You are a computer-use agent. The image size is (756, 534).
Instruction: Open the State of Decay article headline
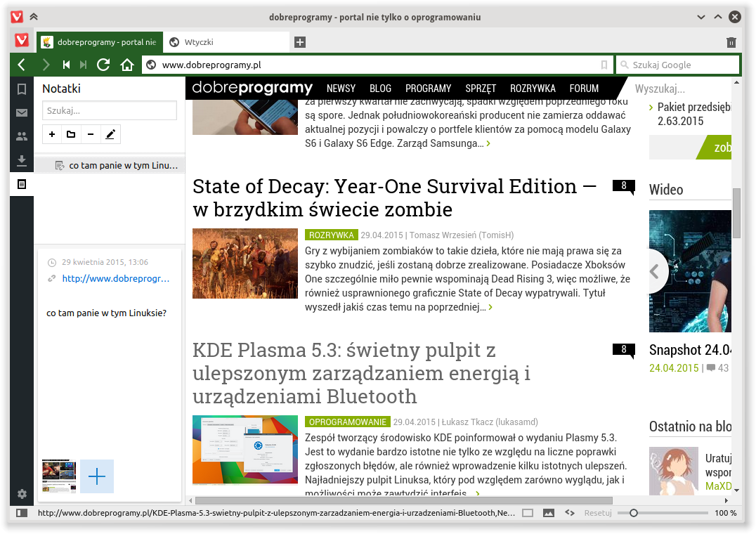[x=394, y=198]
